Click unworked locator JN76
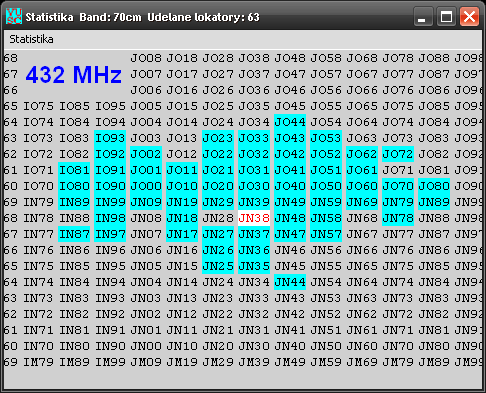Screen dimensions: 486x393 [x=398, y=250]
